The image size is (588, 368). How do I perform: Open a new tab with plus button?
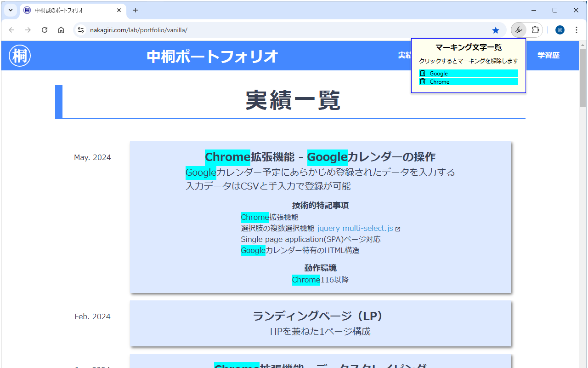(x=136, y=10)
